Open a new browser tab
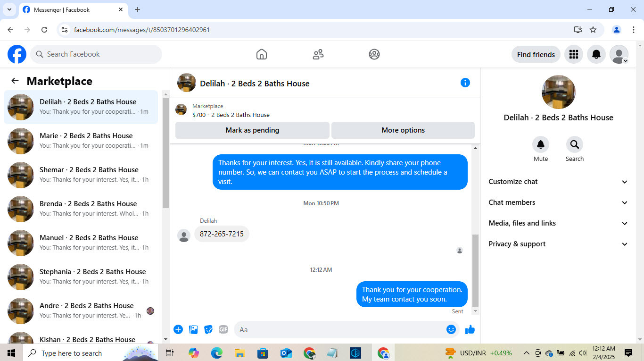Image resolution: width=644 pixels, height=361 pixels. [138, 9]
